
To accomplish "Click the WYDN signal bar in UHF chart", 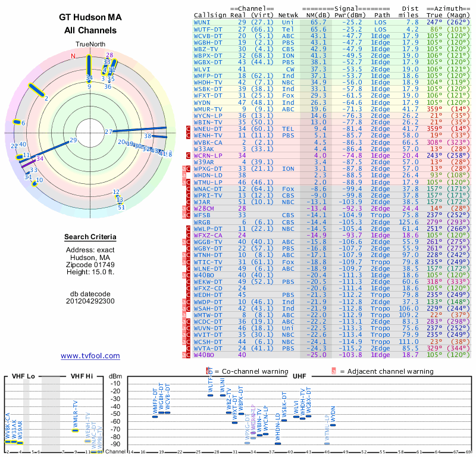I will [x=333, y=425].
